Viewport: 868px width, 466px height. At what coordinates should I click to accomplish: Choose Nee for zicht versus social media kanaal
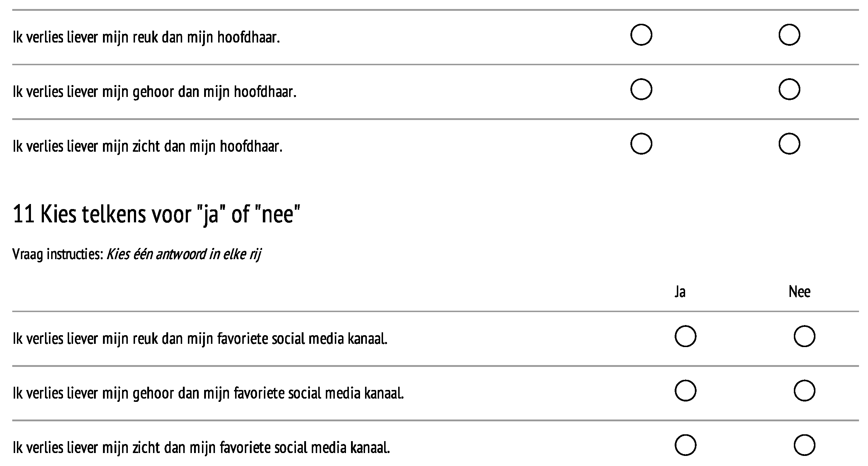click(x=804, y=445)
